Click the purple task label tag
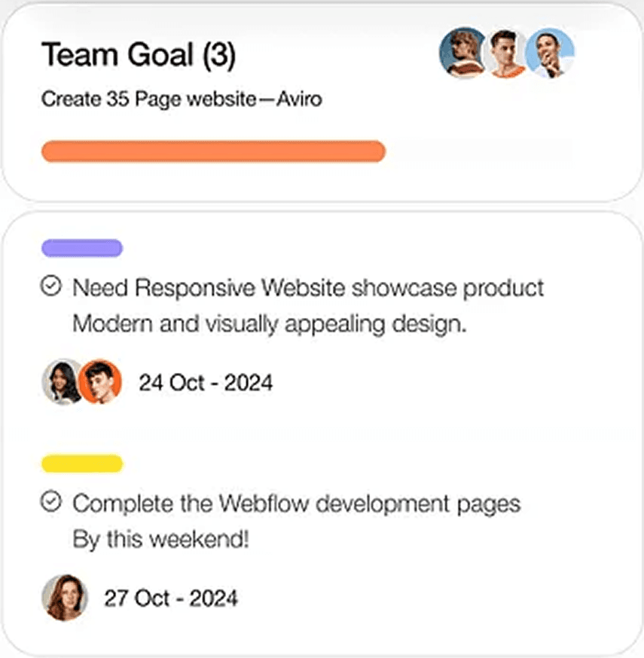The width and height of the screenshot is (644, 658). point(82,248)
